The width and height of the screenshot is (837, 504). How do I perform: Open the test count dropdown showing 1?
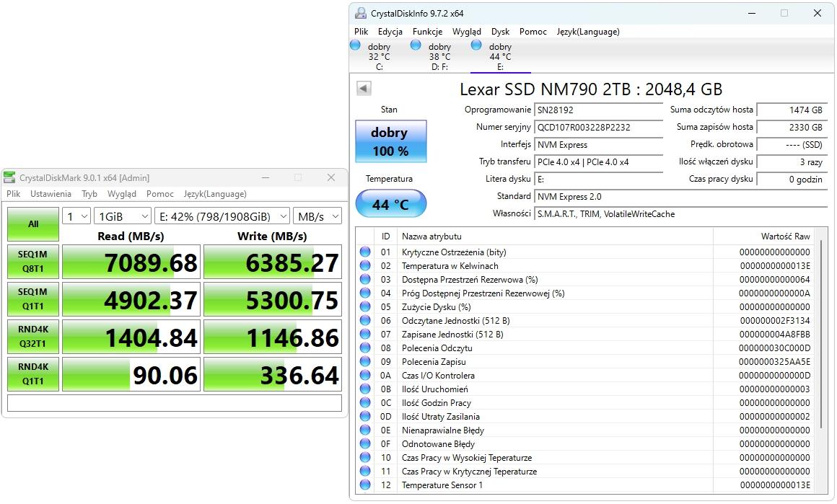coord(76,216)
